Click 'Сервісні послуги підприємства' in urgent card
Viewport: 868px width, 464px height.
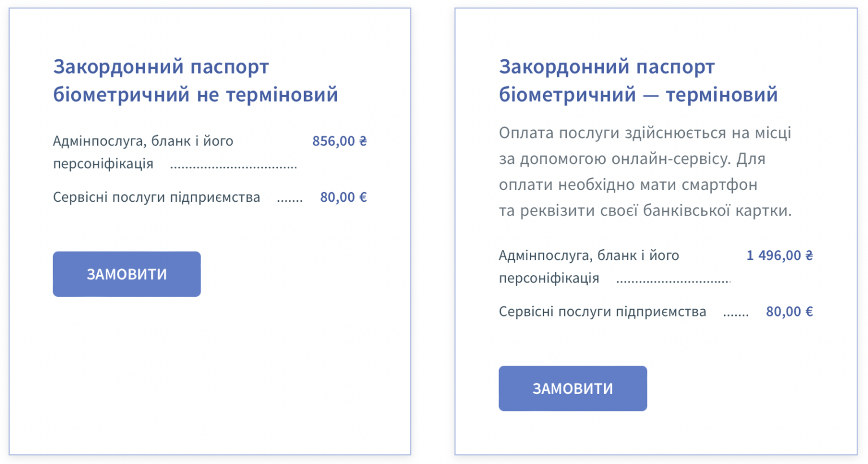pyautogui.click(x=602, y=311)
